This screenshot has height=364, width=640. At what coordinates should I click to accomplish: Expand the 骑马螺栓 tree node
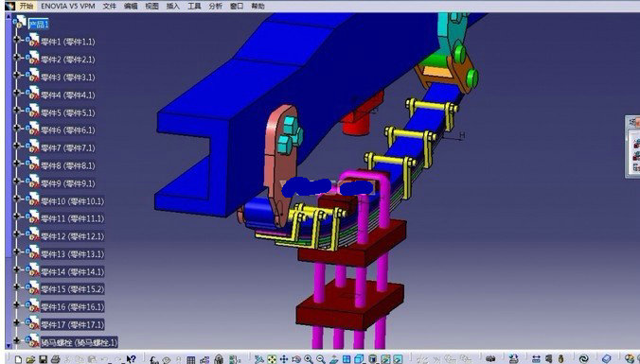(17, 340)
